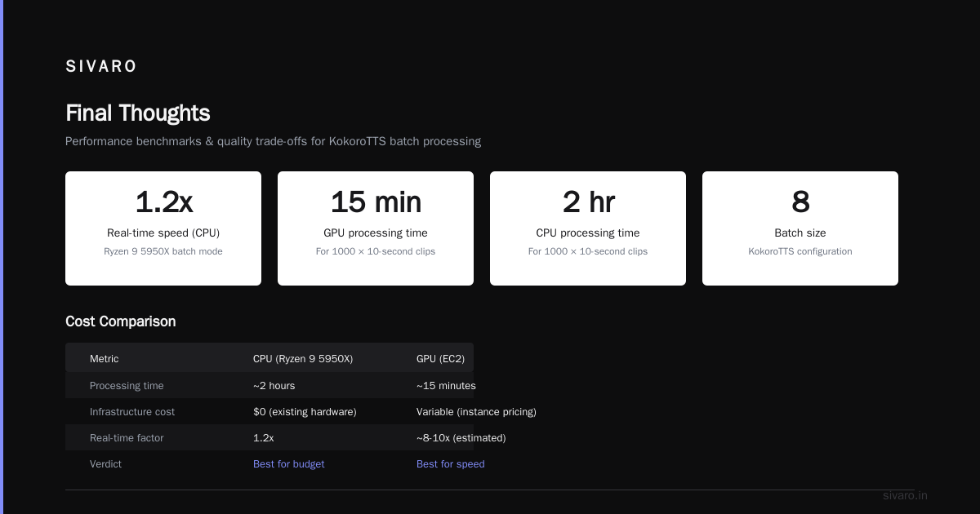Click the ~8-10x (estimated) cell
This screenshot has width=980, height=514.
click(x=461, y=437)
